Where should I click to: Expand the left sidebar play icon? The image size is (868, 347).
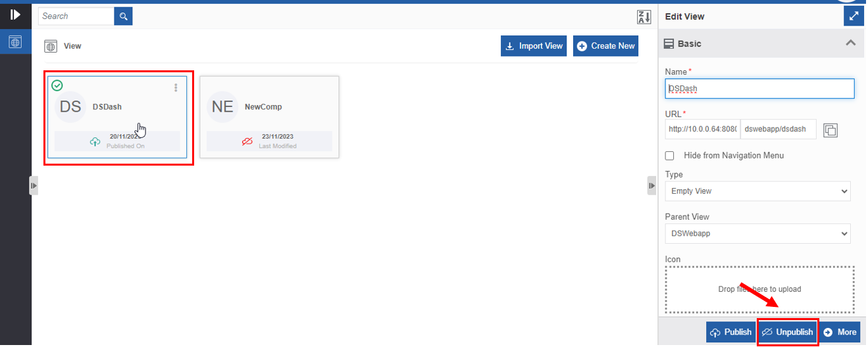16,14
